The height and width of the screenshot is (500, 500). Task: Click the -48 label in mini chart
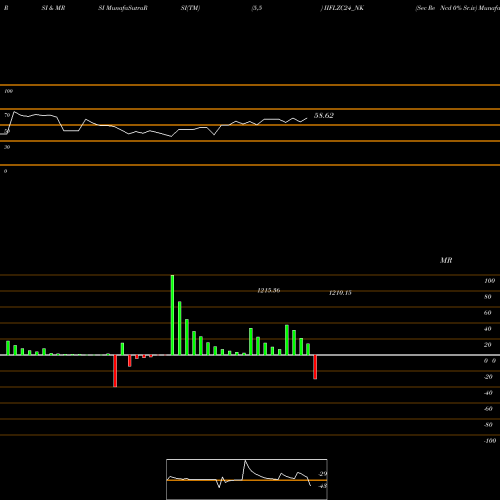(x=323, y=486)
